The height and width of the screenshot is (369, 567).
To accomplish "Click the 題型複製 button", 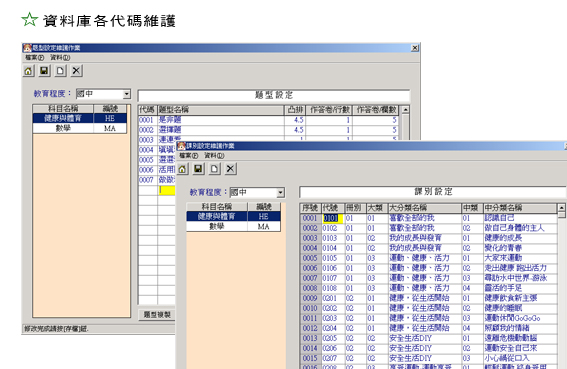I will tap(157, 314).
